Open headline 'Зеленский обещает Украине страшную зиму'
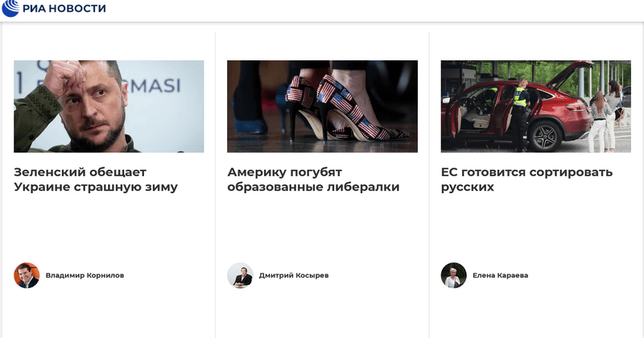Screen dimensions: 644x338 click(96, 179)
